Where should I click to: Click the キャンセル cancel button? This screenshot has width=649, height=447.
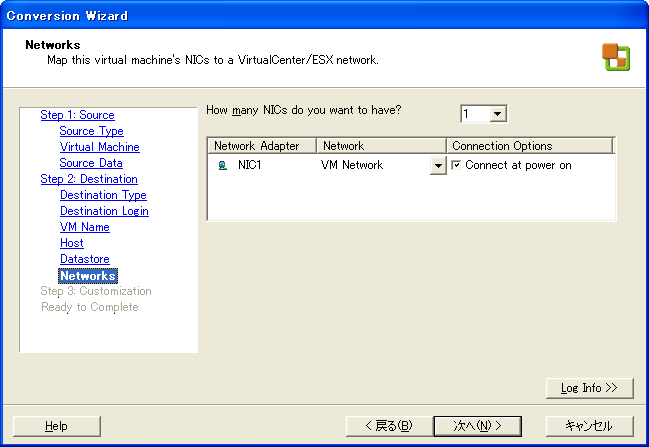click(589, 426)
